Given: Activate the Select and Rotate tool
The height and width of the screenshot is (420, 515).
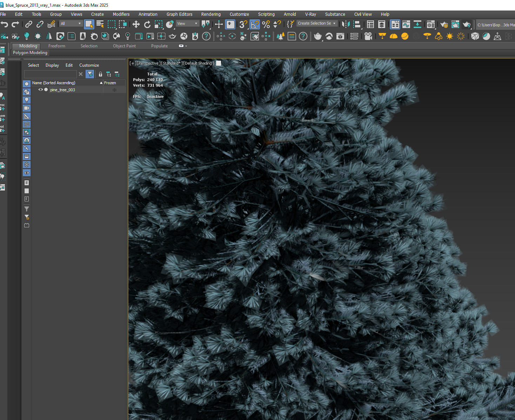Looking at the screenshot, I should coord(147,24).
